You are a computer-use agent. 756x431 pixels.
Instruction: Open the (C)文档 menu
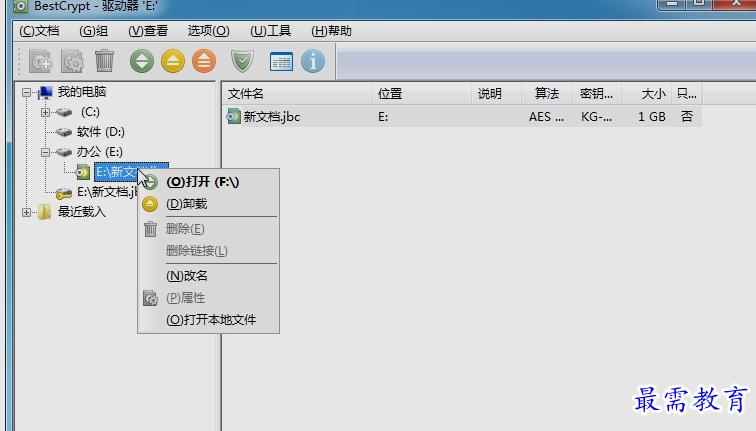39,31
